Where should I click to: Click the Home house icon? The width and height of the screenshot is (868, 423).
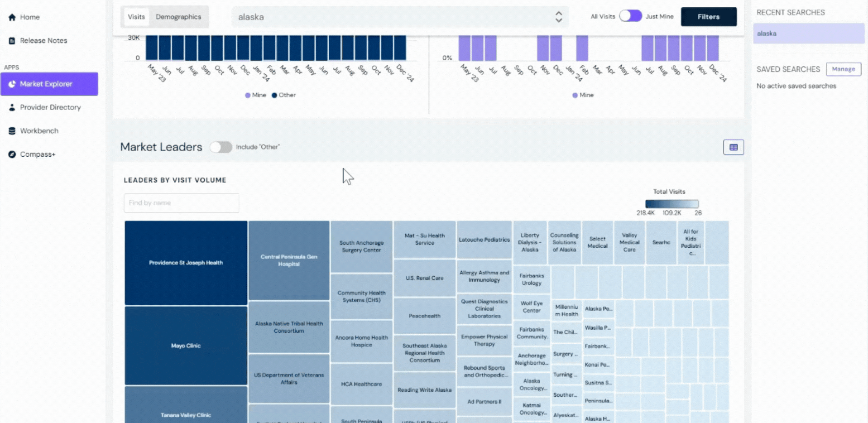coord(12,17)
